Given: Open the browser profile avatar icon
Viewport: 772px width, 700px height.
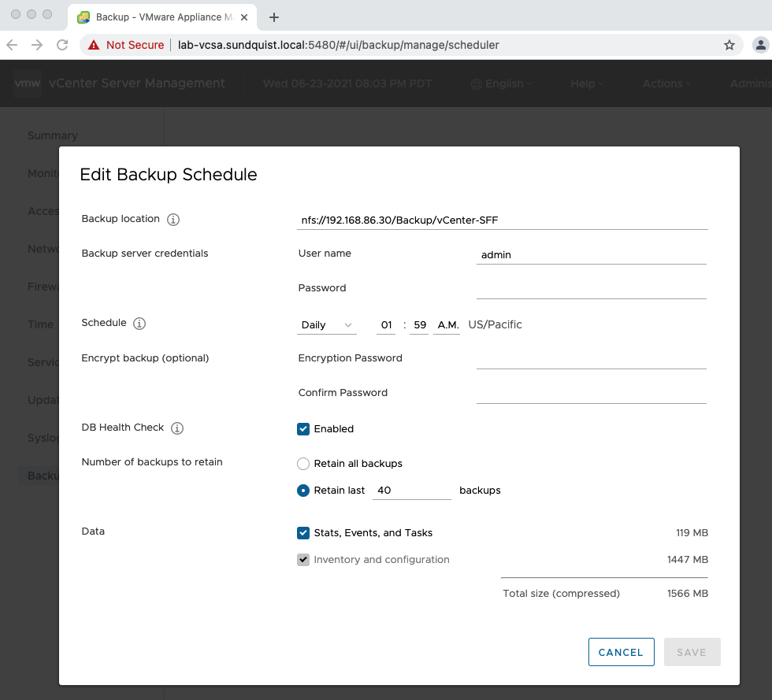Looking at the screenshot, I should [x=760, y=46].
